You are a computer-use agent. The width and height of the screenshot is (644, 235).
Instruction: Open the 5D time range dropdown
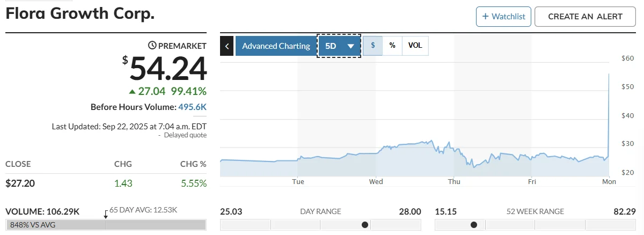pos(339,46)
